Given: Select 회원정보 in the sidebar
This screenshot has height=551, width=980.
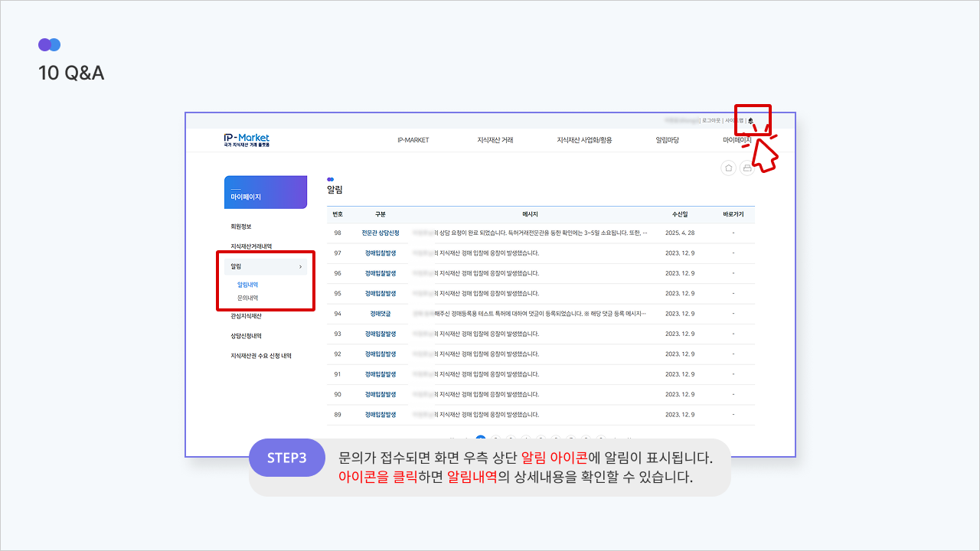Looking at the screenshot, I should tap(241, 227).
